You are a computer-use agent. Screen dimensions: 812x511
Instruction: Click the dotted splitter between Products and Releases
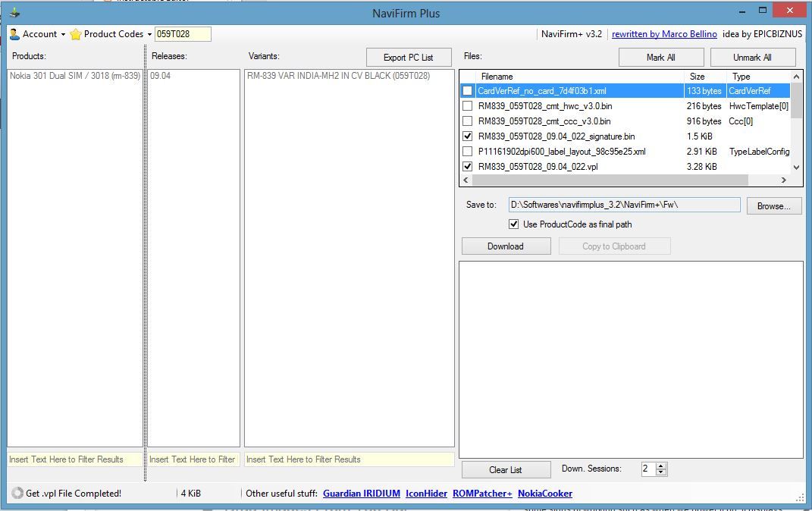point(145,264)
